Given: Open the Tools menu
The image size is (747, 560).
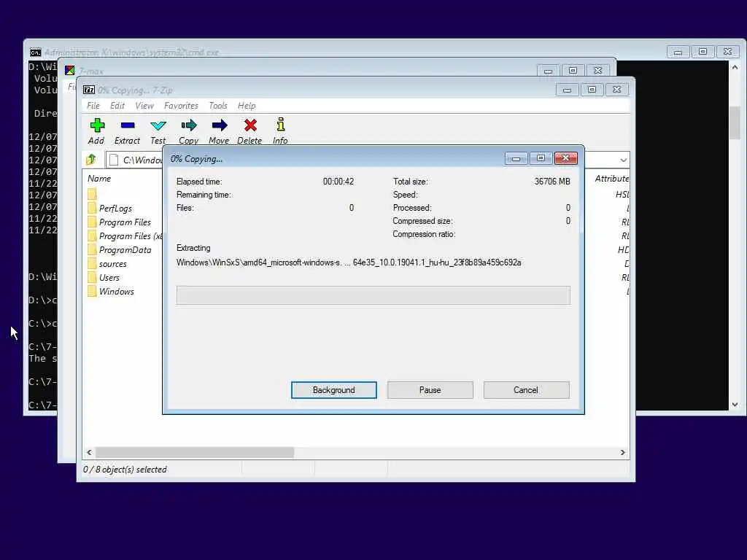Looking at the screenshot, I should click(217, 106).
